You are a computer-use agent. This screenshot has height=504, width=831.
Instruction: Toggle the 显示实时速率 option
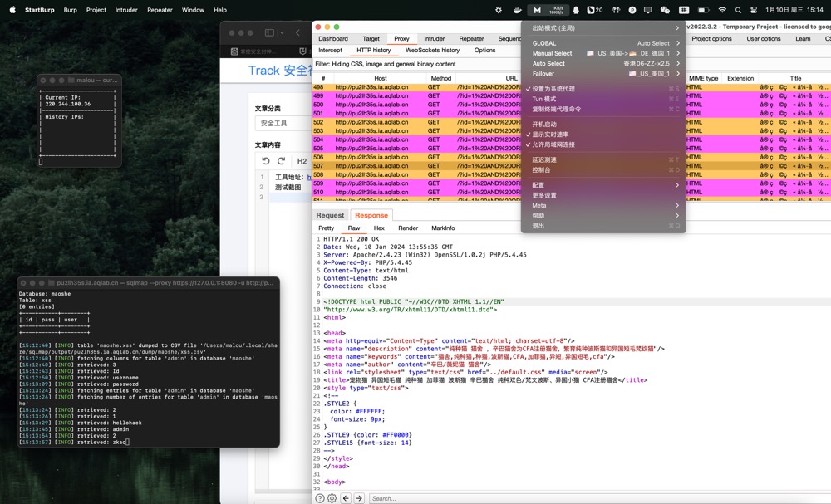pos(550,135)
